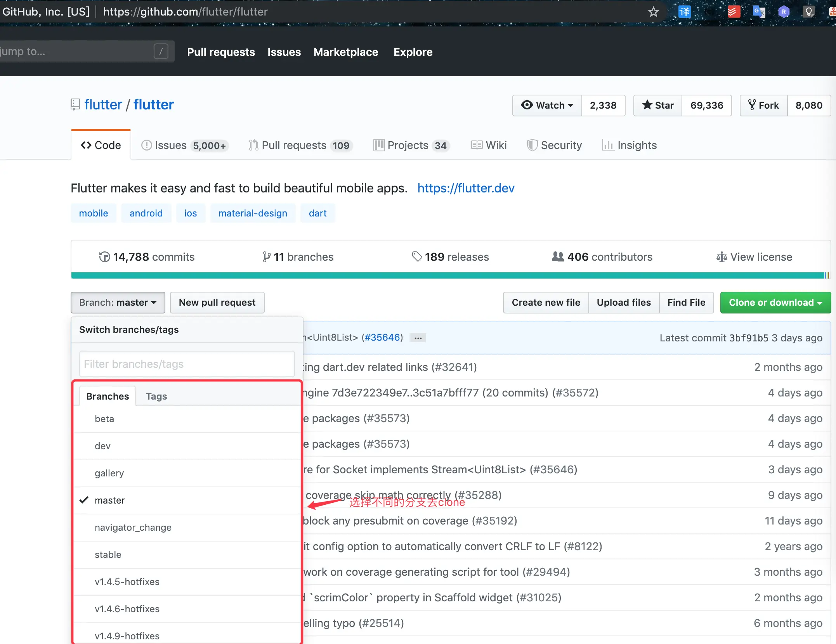
Task: Star the flutter repository
Action: point(658,106)
